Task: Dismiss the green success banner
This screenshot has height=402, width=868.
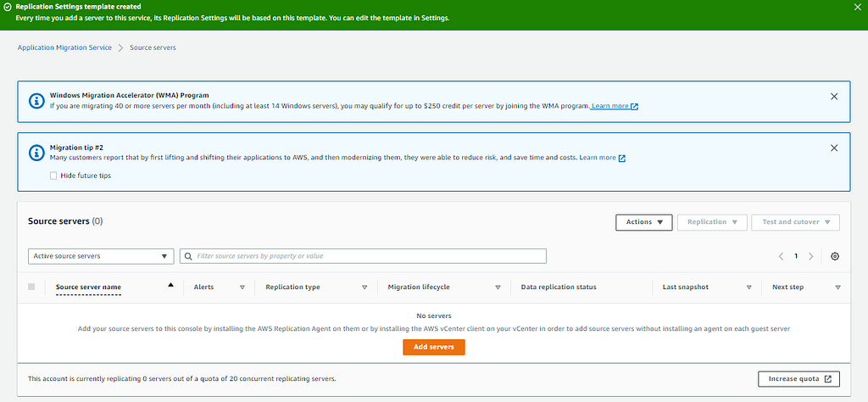Action: coord(858,7)
